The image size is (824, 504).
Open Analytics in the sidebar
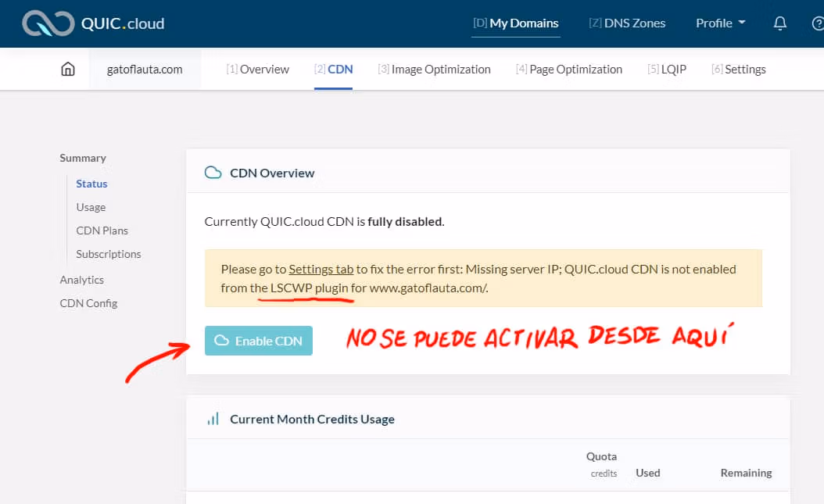coord(81,280)
